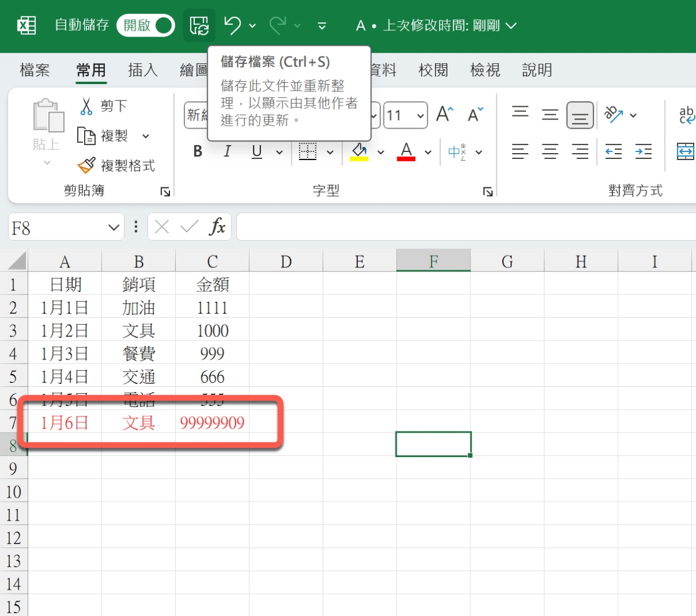Toggle Italic formatting
This screenshot has width=696, height=616.
tap(227, 152)
